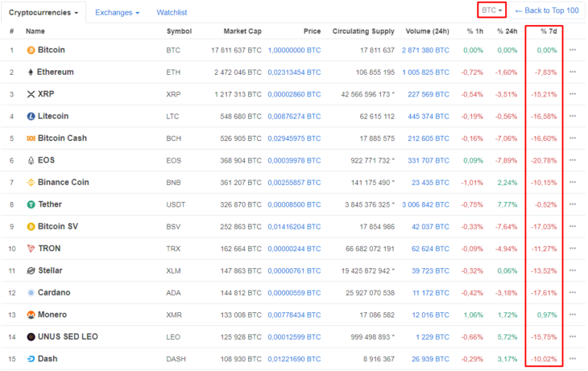Select Tether 24h change 7,77%

pyautogui.click(x=507, y=204)
